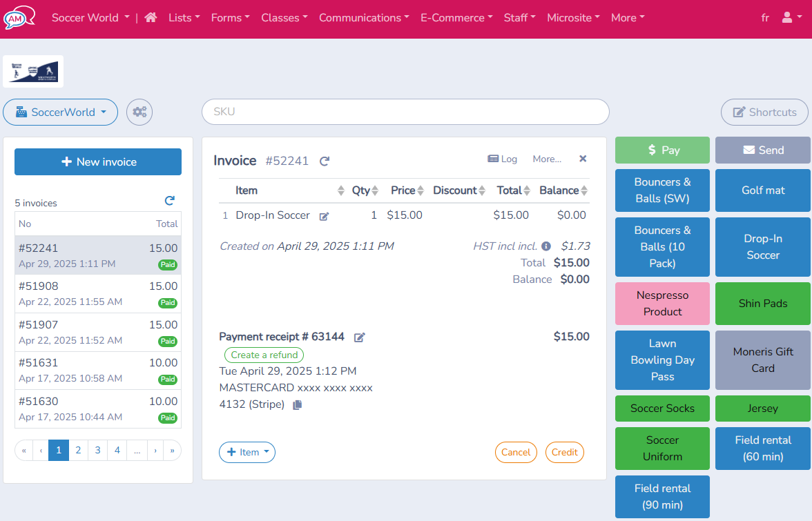Click the Send email button

[763, 150]
